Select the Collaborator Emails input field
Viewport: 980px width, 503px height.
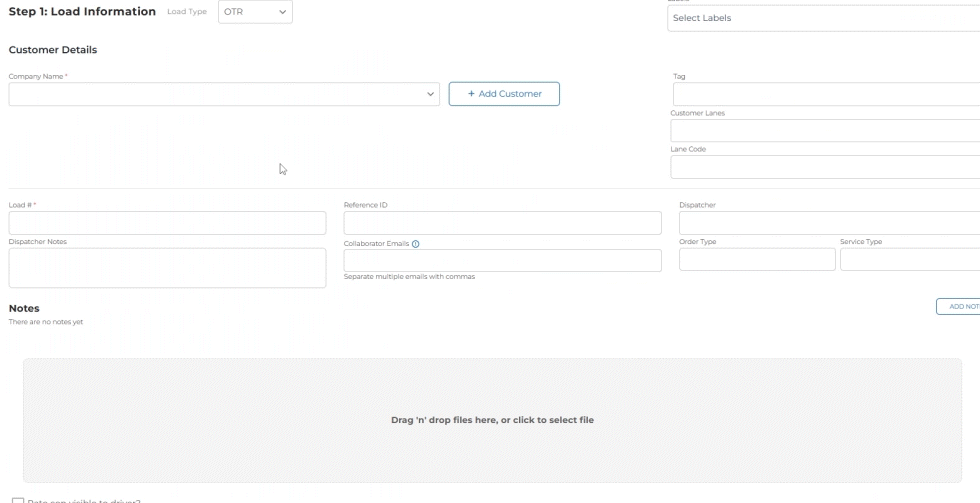coord(502,260)
